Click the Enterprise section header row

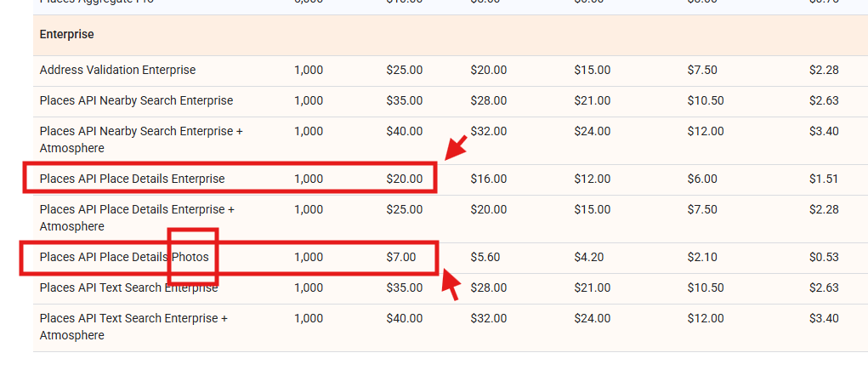[450, 35]
